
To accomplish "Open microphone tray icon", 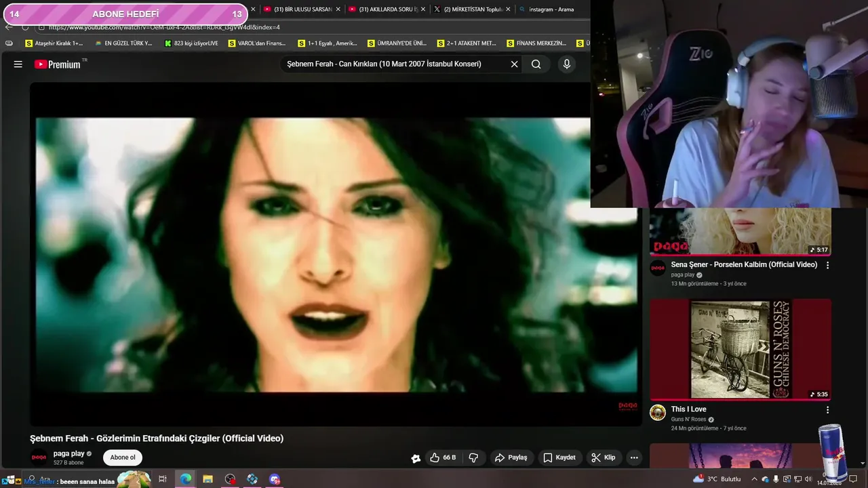I will 776,479.
